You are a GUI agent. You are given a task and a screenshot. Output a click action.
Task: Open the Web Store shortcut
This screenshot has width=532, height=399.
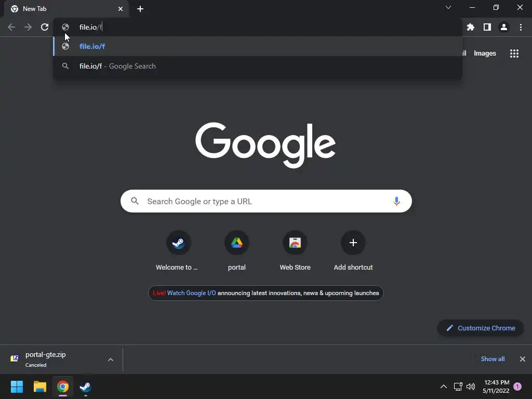(295, 251)
